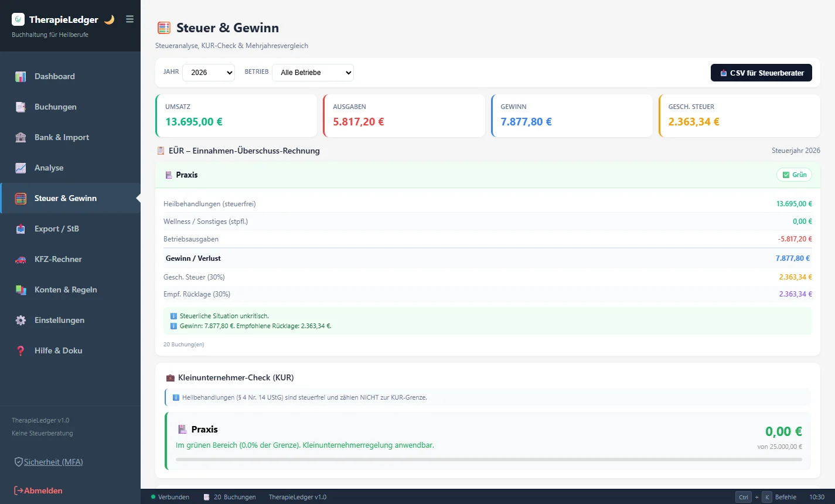This screenshot has width=835, height=504.
Task: Click the Kleinunternehmer-Check briefcase icon
Action: tap(170, 378)
